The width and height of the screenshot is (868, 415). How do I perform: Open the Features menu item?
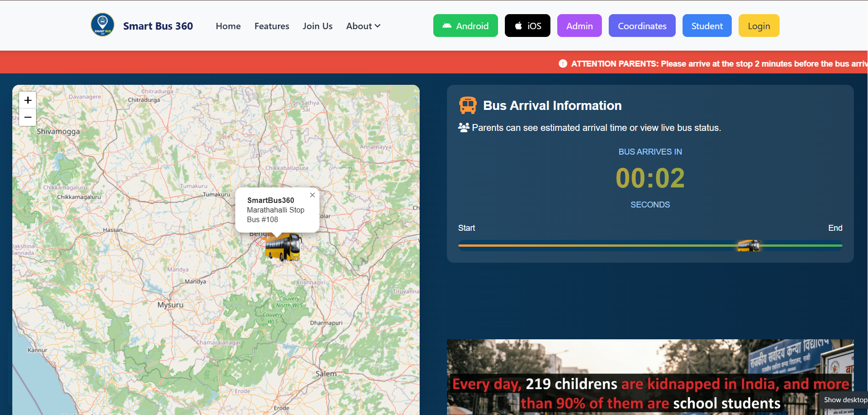[272, 26]
